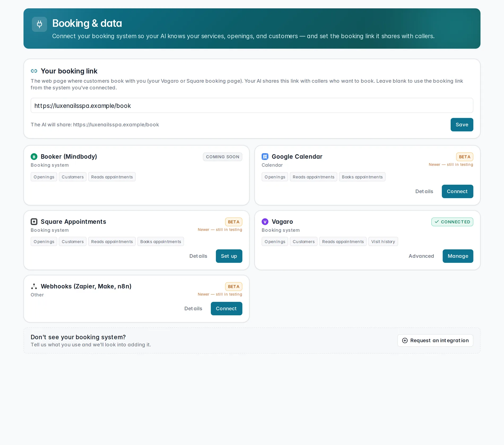Click the Google Calendar logo icon
Screen dimensions: 504x445
265,157
